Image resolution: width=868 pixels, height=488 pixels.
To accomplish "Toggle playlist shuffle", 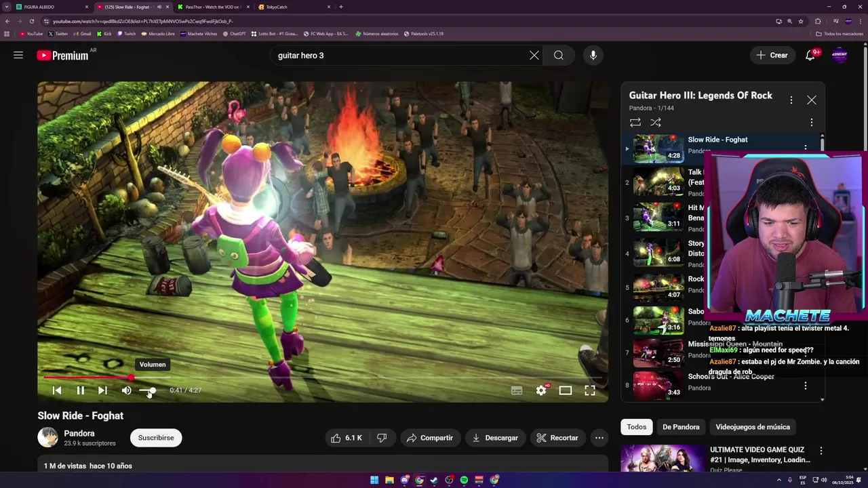I will (656, 123).
